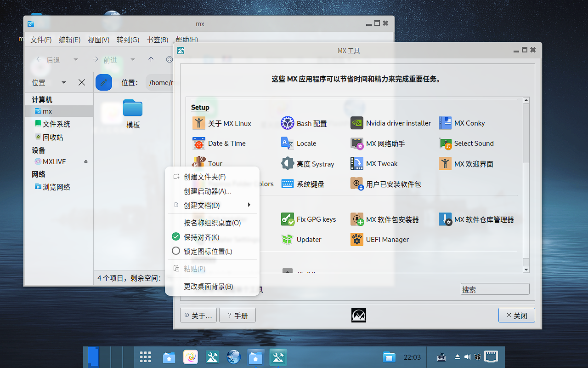Open UEFI Manager
This screenshot has height=368, width=588.
tap(357, 240)
